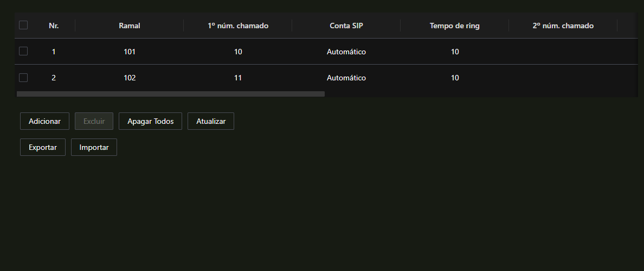Click the horizontal scrollbar under the table
Image resolution: width=644 pixels, height=271 pixels.
pos(170,94)
